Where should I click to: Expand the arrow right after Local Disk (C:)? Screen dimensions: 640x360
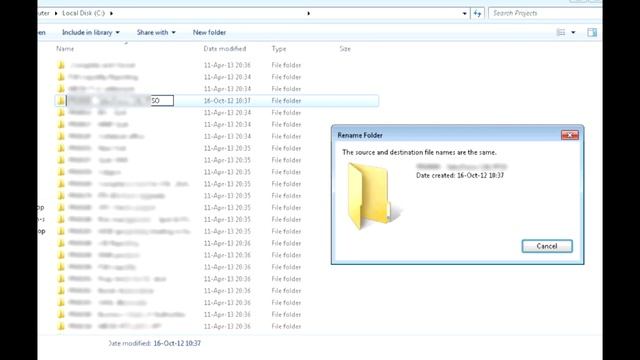tap(111, 13)
